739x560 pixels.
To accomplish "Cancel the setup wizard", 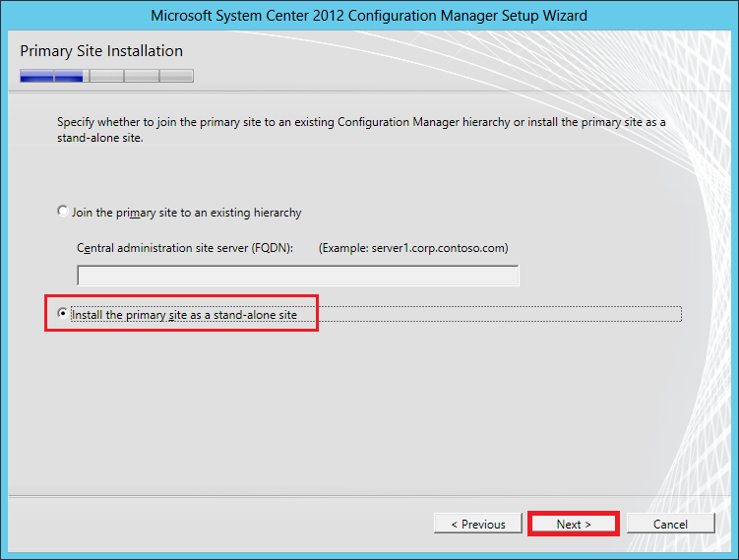I will tap(670, 525).
